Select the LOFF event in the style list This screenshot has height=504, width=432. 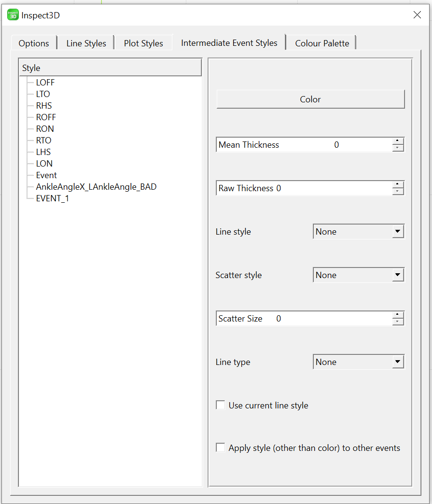pos(45,83)
